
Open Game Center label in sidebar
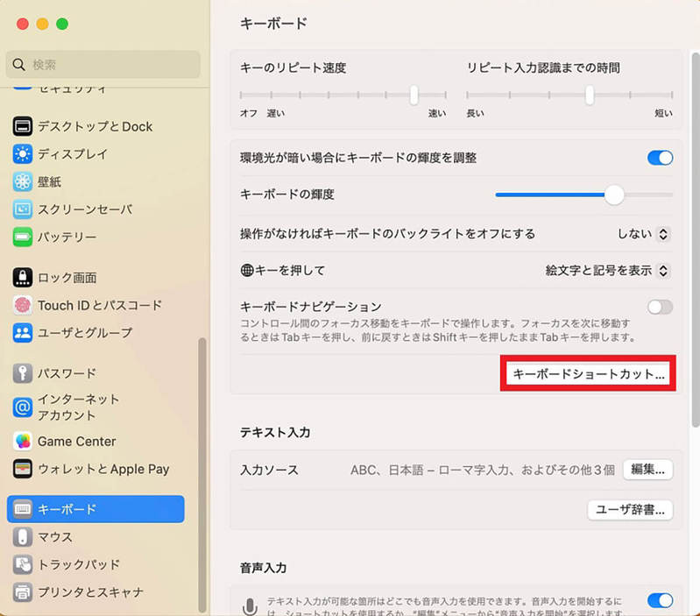pyautogui.click(x=76, y=442)
